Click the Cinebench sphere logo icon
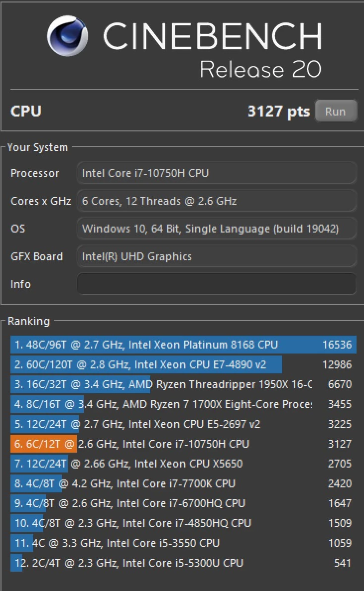This screenshot has height=591, width=364. point(68,36)
